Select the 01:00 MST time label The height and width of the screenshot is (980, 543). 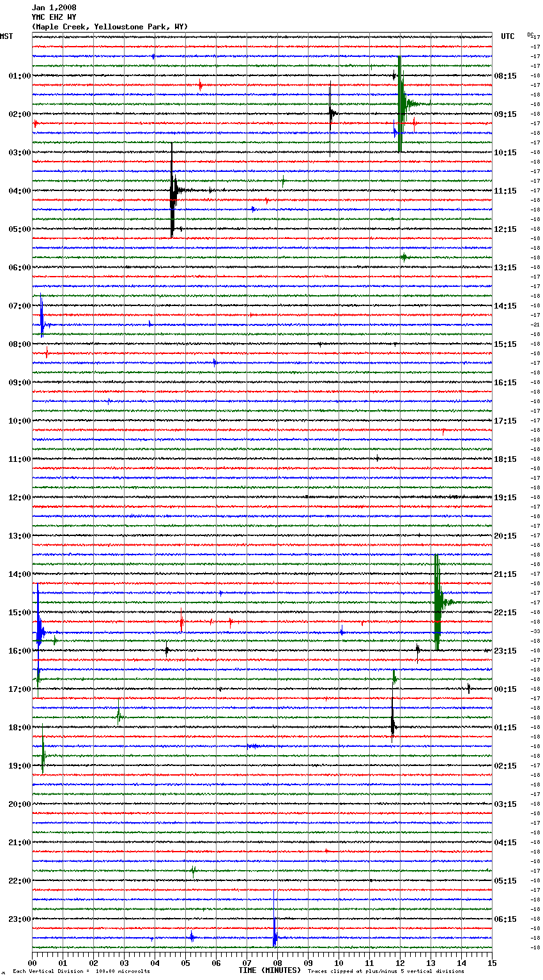pos(20,76)
